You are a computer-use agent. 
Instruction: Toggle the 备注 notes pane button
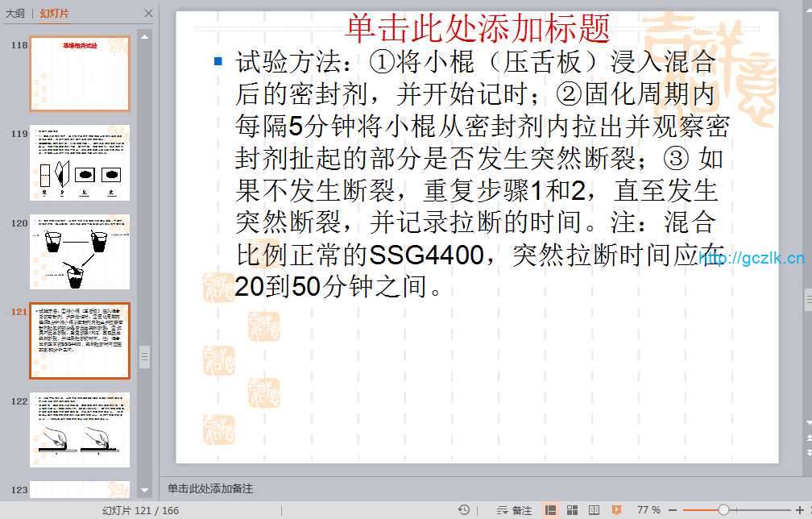(x=514, y=510)
